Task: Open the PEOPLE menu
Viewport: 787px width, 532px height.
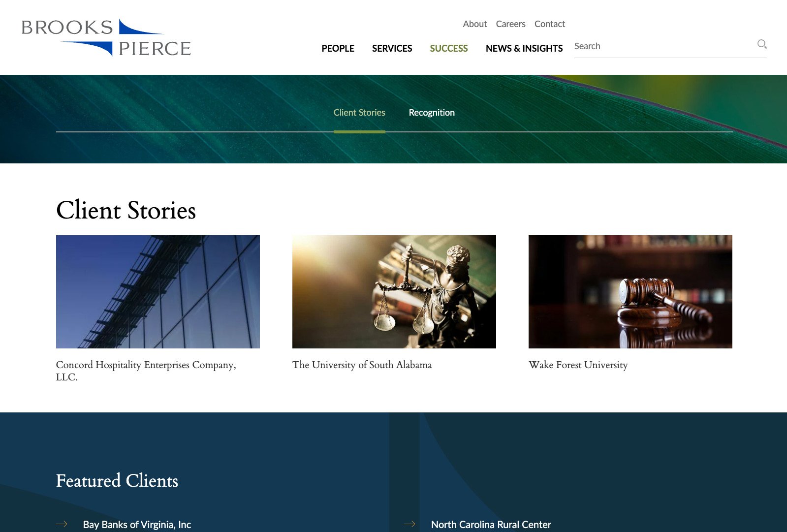Action: tap(338, 48)
